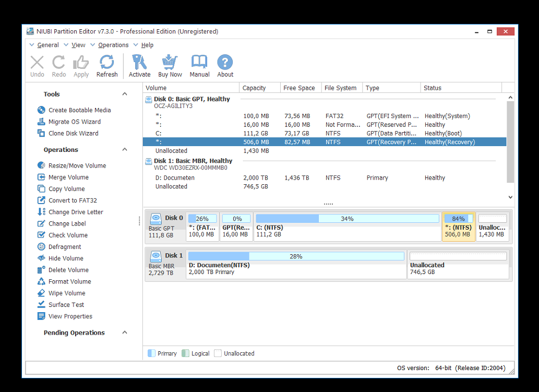Collapse the Tools panel section
This screenshot has width=539, height=392.
click(125, 94)
